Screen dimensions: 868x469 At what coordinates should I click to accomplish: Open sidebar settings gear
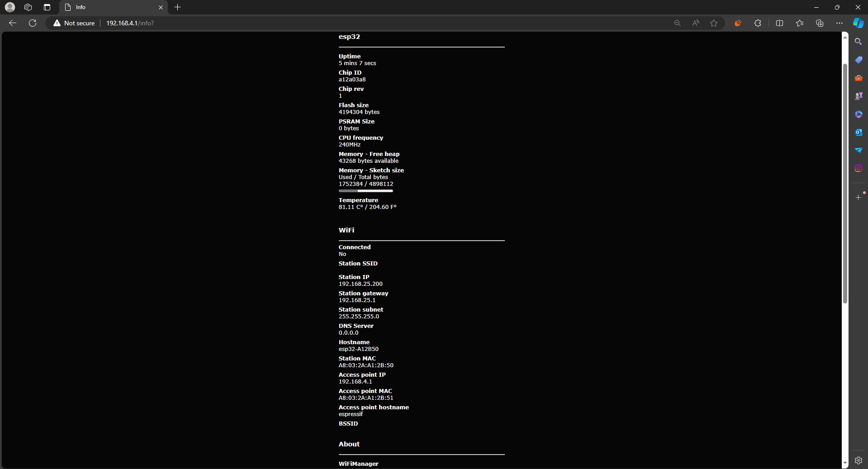[x=858, y=460]
